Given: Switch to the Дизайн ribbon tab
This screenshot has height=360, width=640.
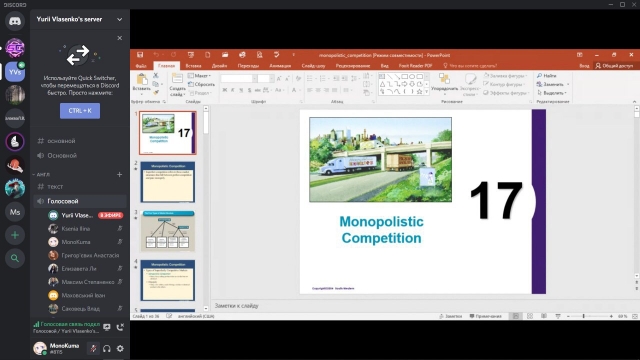Looking at the screenshot, I should point(220,66).
